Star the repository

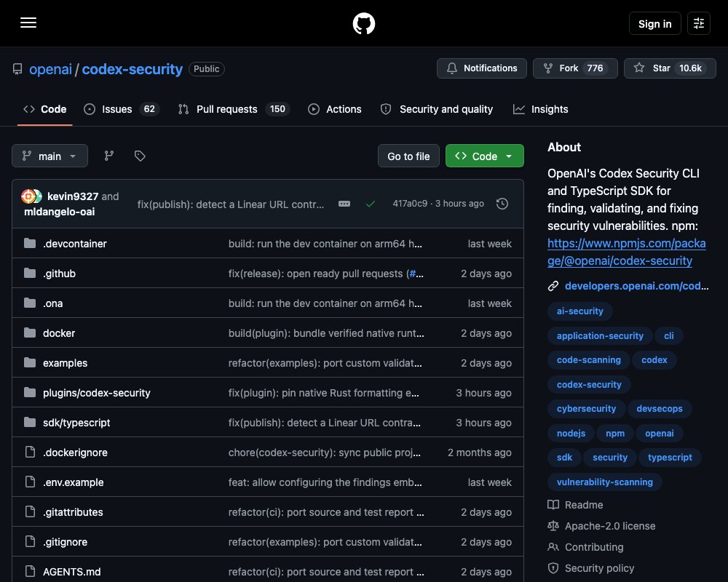tap(670, 68)
